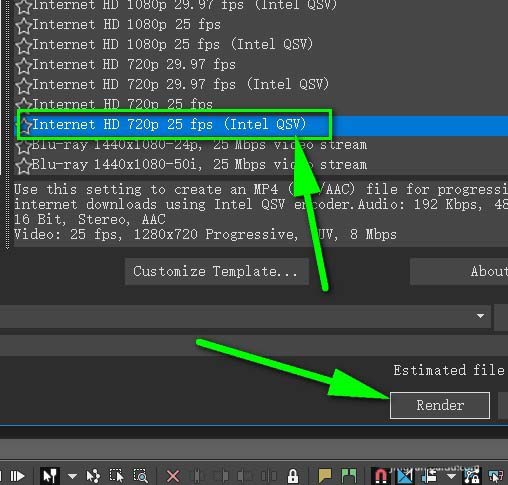Star the Blu-ray 1440x1080-50i template

tap(23, 166)
